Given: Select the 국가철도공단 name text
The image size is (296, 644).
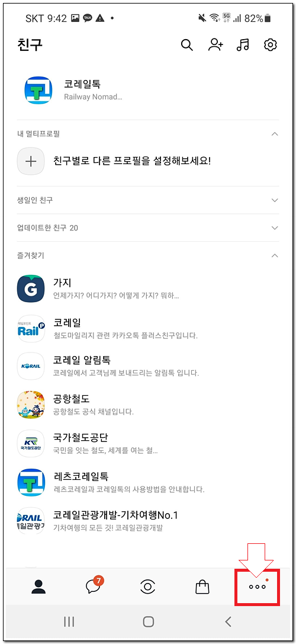Looking at the screenshot, I should click(81, 437).
